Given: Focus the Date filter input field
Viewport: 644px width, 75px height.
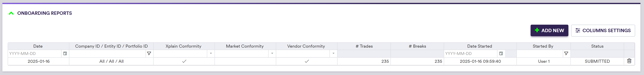Looking at the screenshot, I should pyautogui.click(x=35, y=54).
